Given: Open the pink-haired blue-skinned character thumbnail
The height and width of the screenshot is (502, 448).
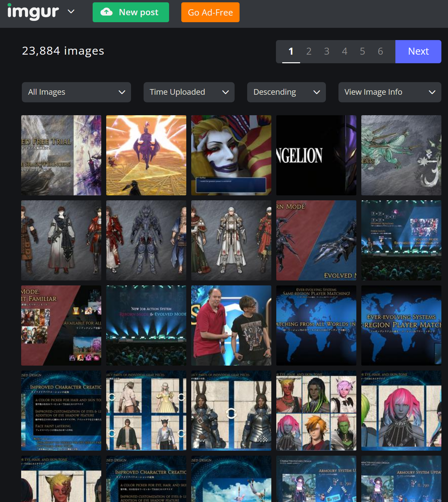Looking at the screenshot, I should coord(401,411).
